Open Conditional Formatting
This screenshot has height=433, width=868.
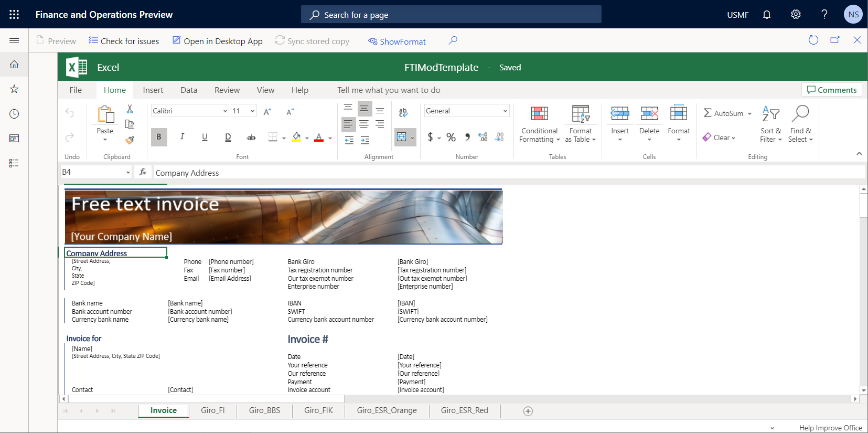click(x=539, y=124)
